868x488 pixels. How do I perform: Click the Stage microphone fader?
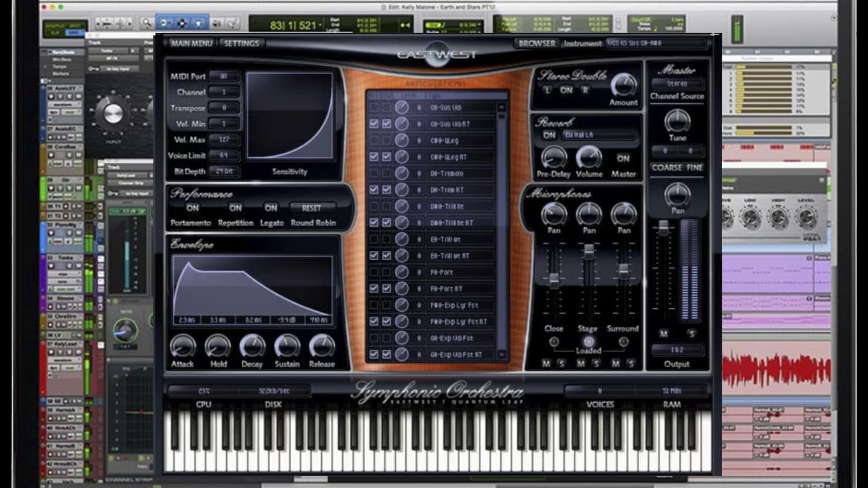click(x=588, y=252)
